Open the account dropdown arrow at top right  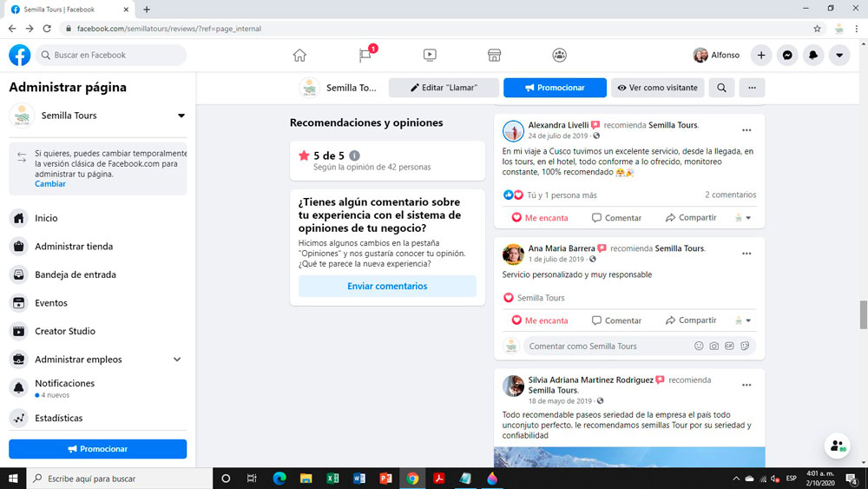839,55
